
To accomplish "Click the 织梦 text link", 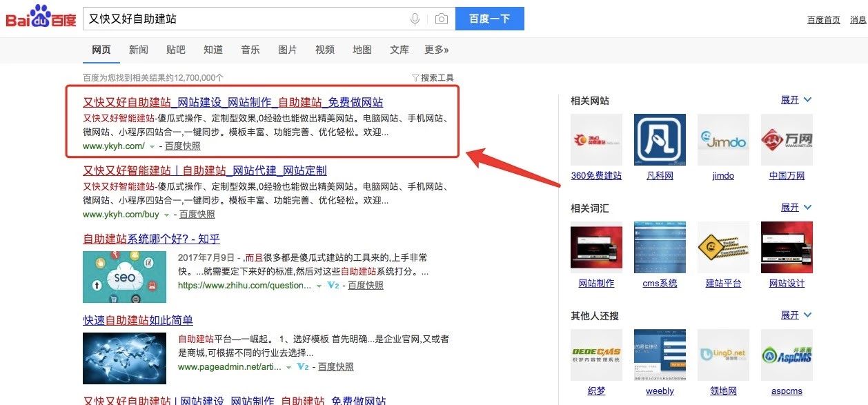I will (596, 391).
